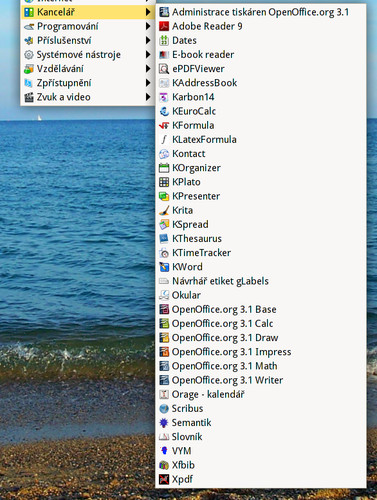Image resolution: width=377 pixels, height=500 pixels.
Task: Open the Programování menu category
Action: (88, 26)
